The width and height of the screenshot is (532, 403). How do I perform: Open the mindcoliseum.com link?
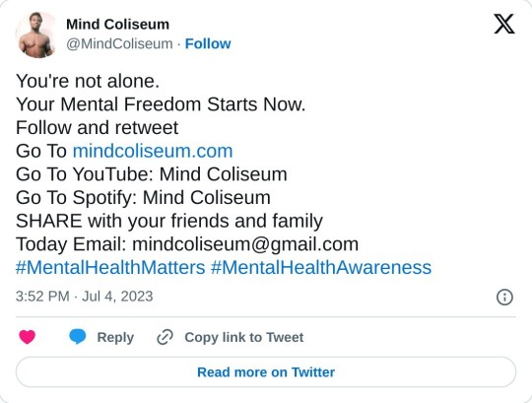(153, 151)
